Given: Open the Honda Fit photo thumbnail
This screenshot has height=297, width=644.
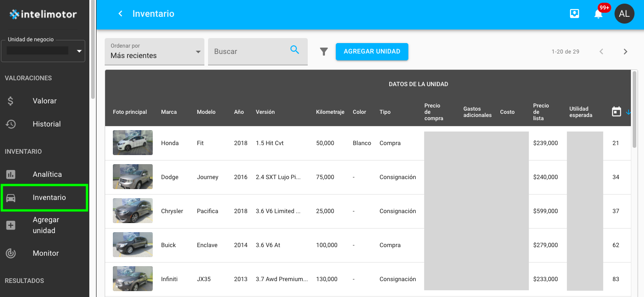Looking at the screenshot, I should 133,143.
